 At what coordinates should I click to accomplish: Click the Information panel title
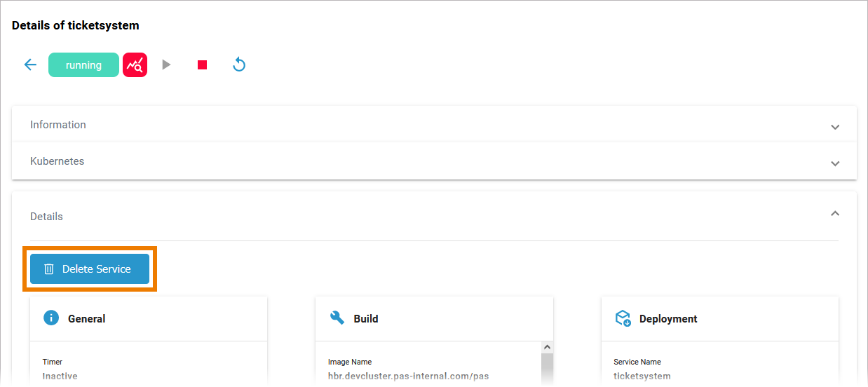click(x=58, y=125)
